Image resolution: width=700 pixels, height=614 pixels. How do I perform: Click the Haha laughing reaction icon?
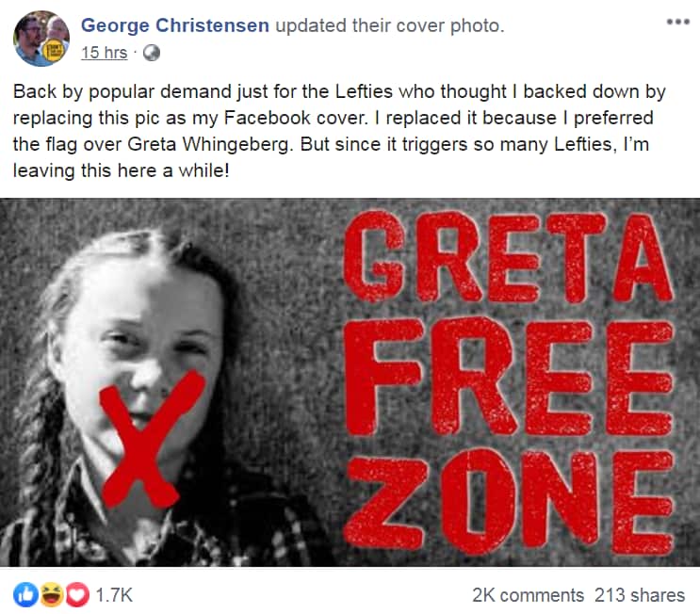(x=44, y=595)
